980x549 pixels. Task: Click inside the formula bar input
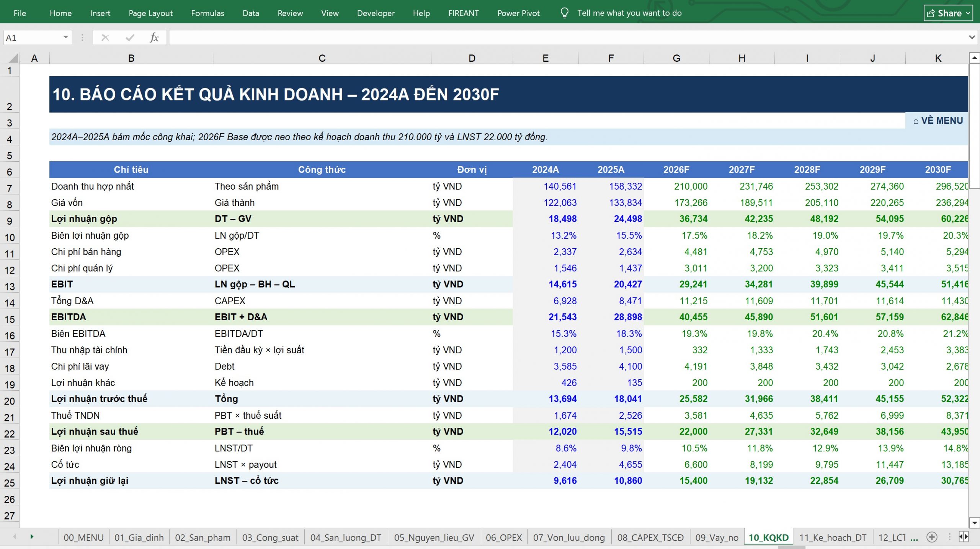tap(567, 38)
